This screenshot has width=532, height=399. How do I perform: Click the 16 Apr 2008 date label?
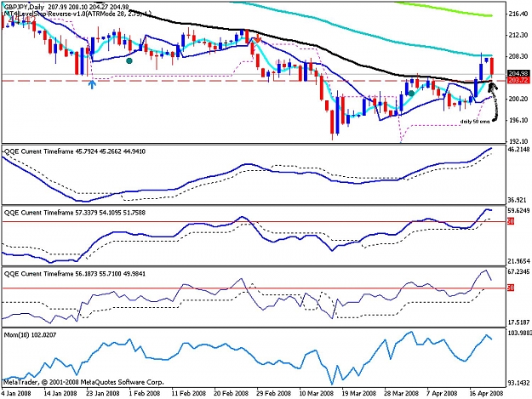click(x=486, y=393)
